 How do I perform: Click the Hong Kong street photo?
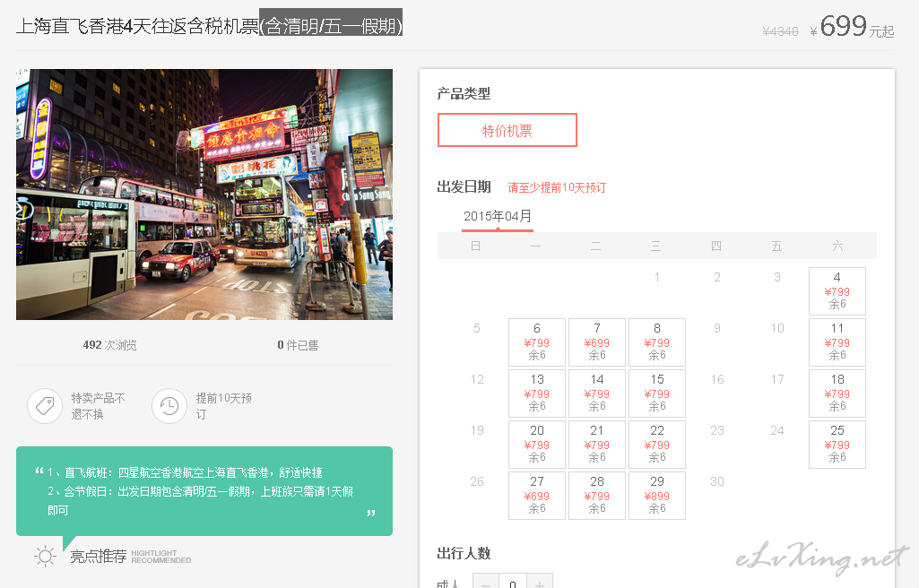click(x=204, y=195)
